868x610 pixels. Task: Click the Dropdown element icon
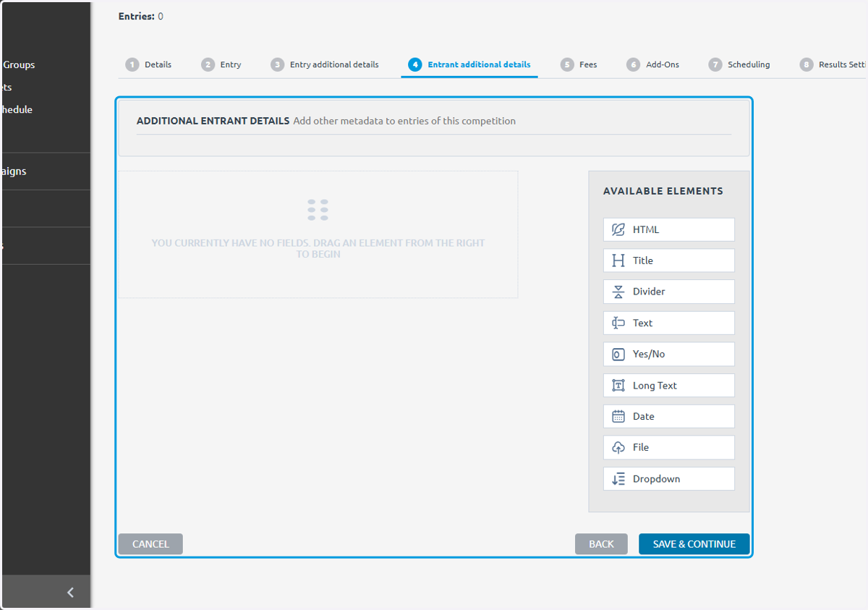point(618,479)
